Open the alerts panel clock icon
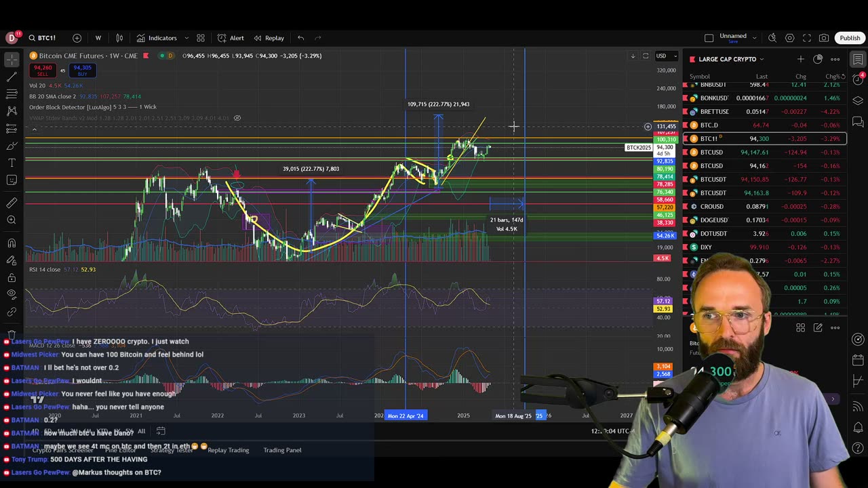 tap(858, 80)
